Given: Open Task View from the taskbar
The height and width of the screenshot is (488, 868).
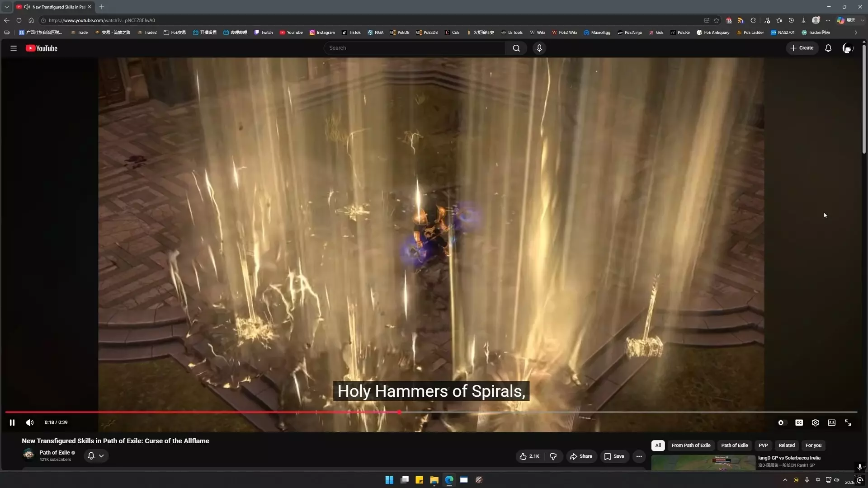Looking at the screenshot, I should coord(405,480).
